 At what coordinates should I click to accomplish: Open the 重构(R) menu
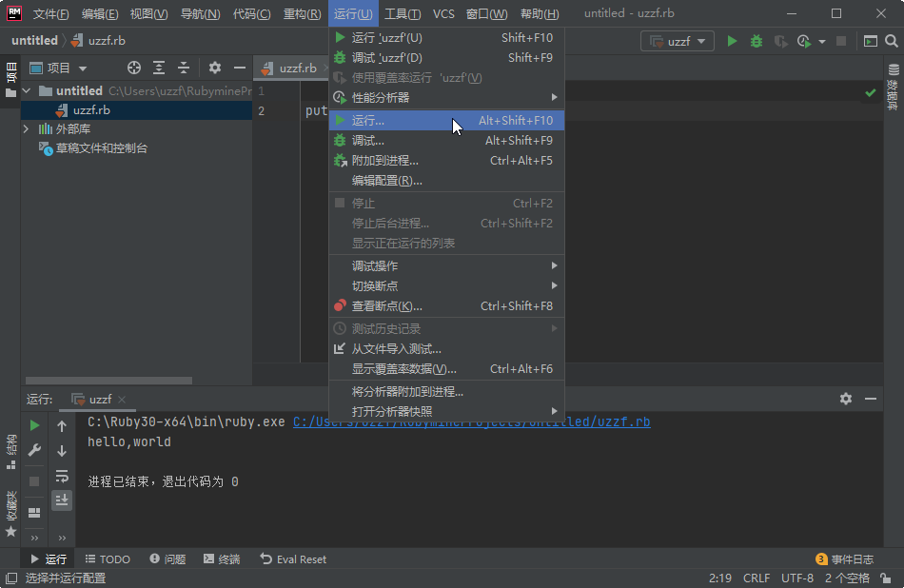point(302,13)
